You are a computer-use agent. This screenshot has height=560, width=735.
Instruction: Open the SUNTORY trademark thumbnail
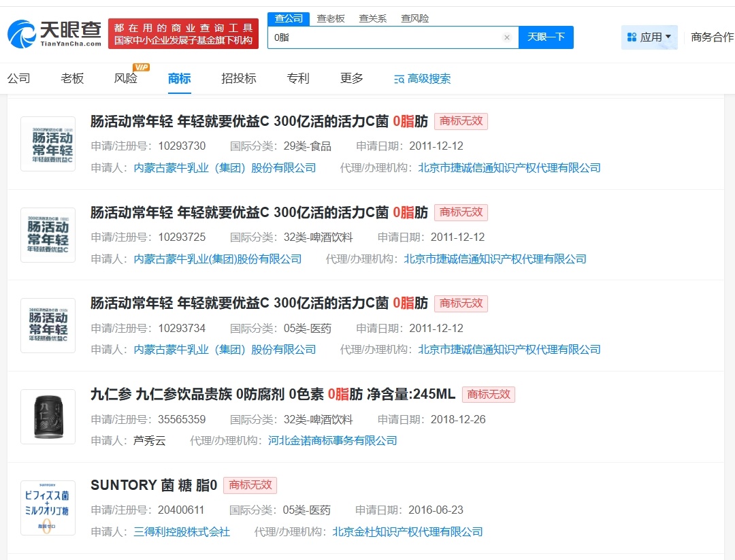(48, 508)
